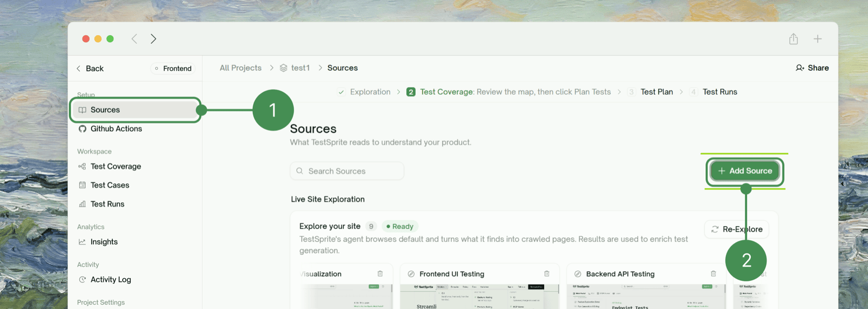The width and height of the screenshot is (868, 309).
Task: Delete the Backend API Testing card
Action: (713, 274)
